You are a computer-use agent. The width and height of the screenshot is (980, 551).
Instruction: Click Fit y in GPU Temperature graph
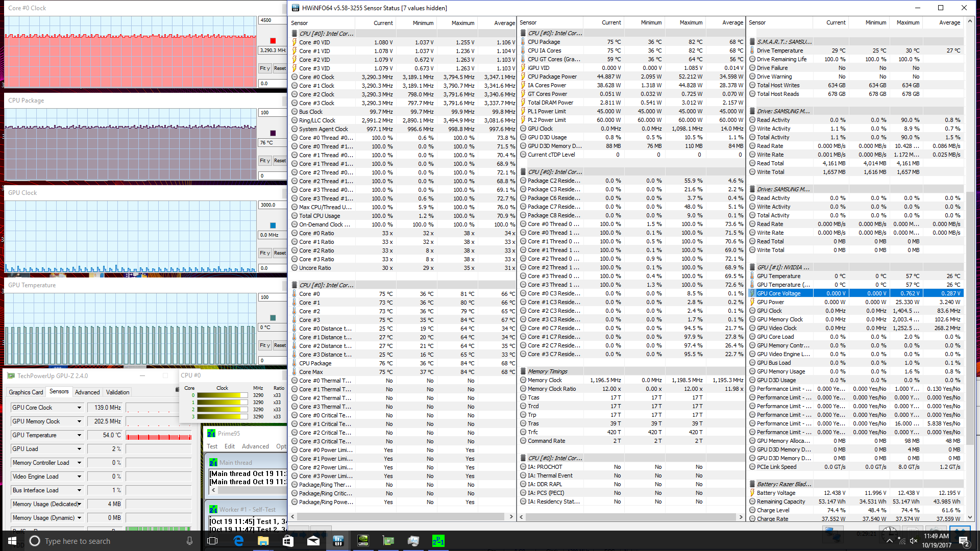(x=264, y=345)
